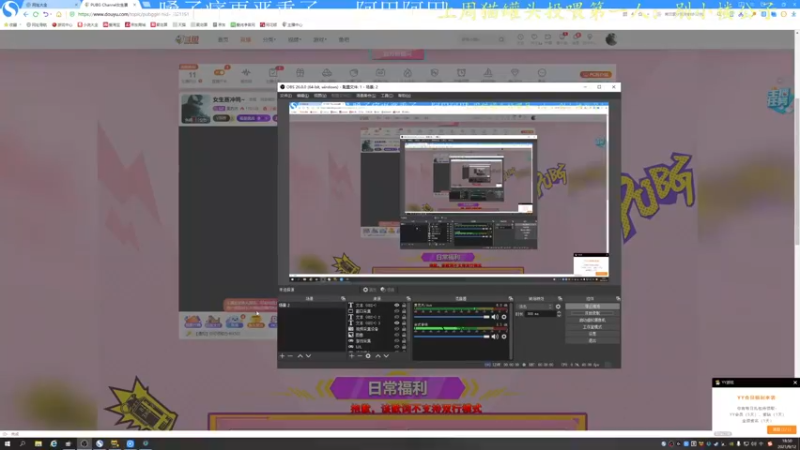Click 工作室模式 button in OBS Controls
The width and height of the screenshot is (800, 450).
(x=592, y=327)
